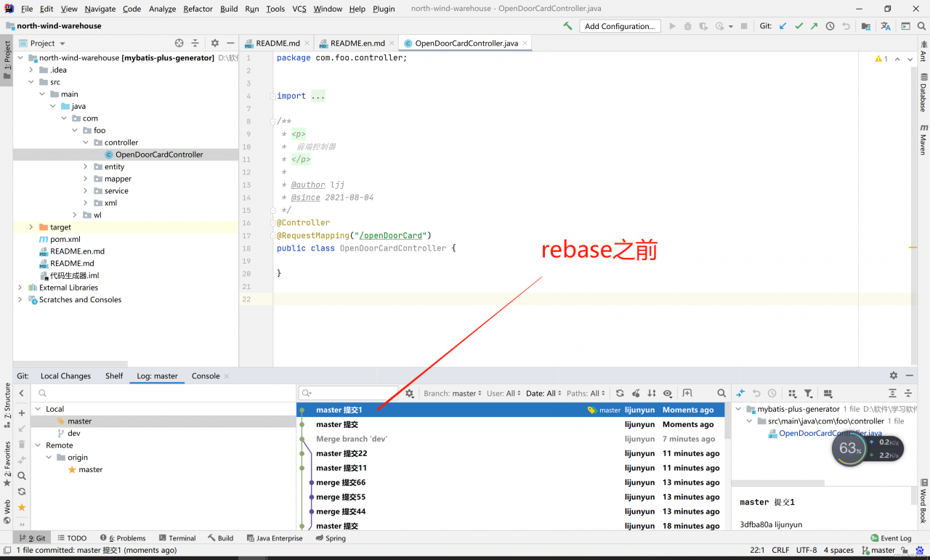Open Date: All filter dropdown
The image size is (930, 560).
pos(544,393)
